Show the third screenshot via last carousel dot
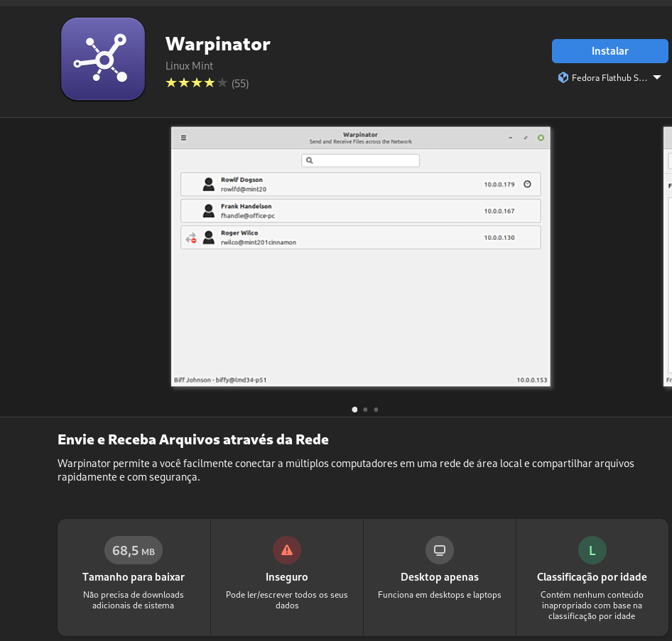Viewport: 672px width, 641px height. point(376,410)
